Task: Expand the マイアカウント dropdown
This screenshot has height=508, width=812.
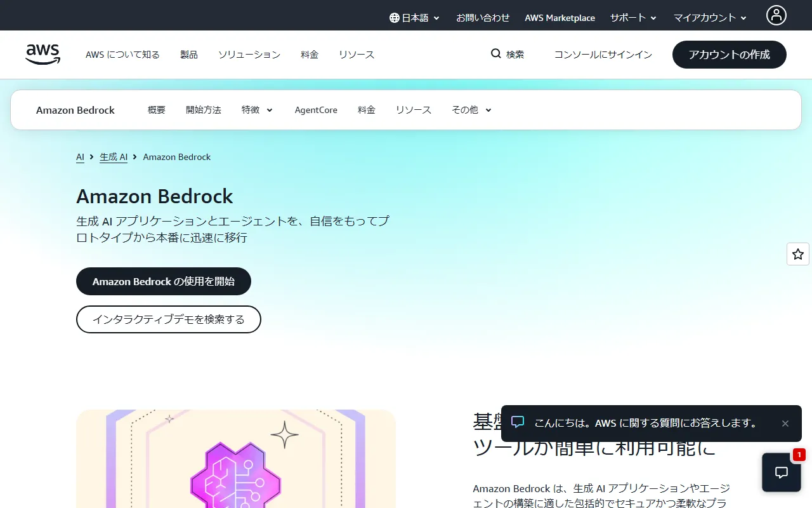Action: click(x=709, y=18)
